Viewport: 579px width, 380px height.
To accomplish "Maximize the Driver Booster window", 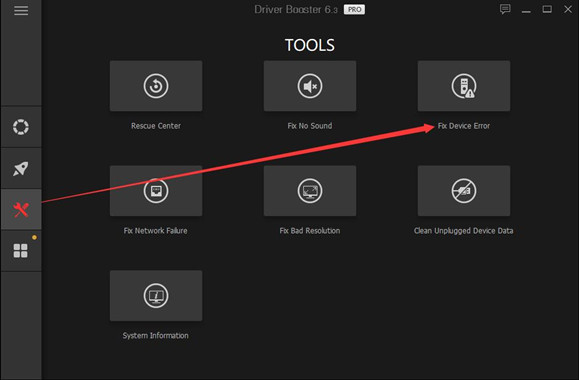I will pyautogui.click(x=547, y=9).
